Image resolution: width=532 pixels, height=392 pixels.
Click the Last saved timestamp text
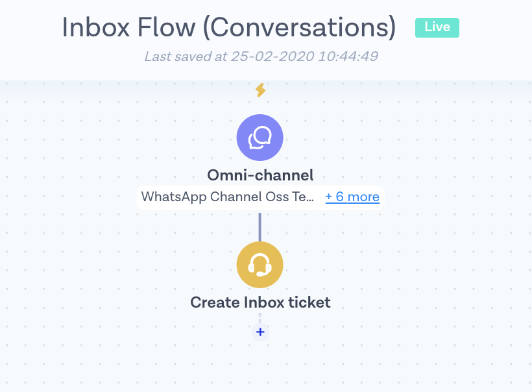pyautogui.click(x=261, y=56)
